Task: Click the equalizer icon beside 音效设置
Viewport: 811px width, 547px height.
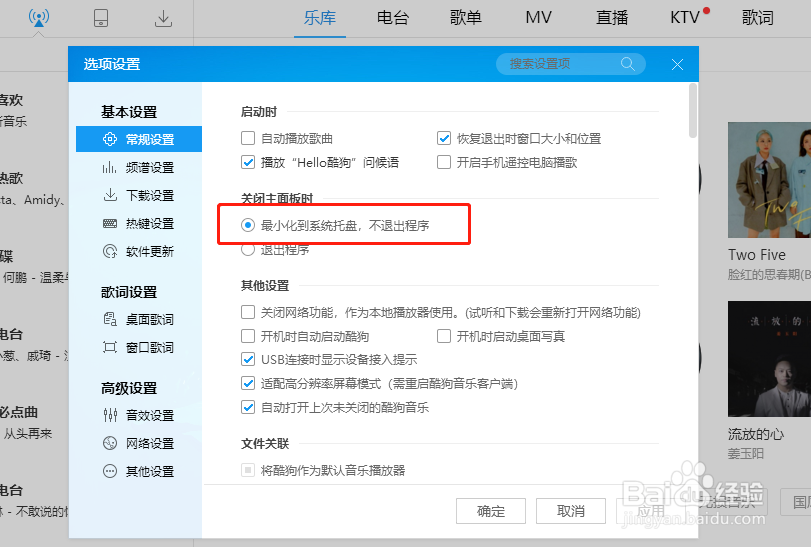Action: pos(110,415)
